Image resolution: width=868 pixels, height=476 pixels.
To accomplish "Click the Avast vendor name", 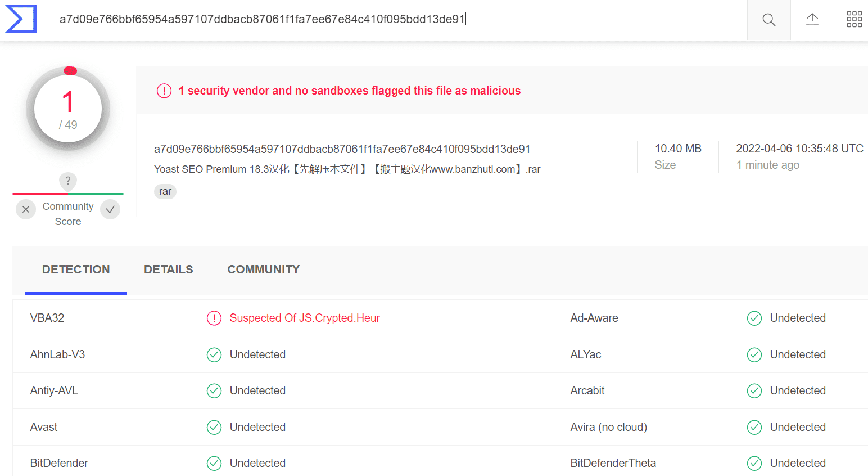I will [x=44, y=427].
